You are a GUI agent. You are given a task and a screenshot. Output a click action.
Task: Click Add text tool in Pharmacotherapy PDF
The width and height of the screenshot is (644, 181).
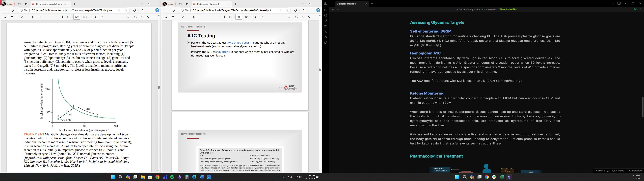point(34,17)
